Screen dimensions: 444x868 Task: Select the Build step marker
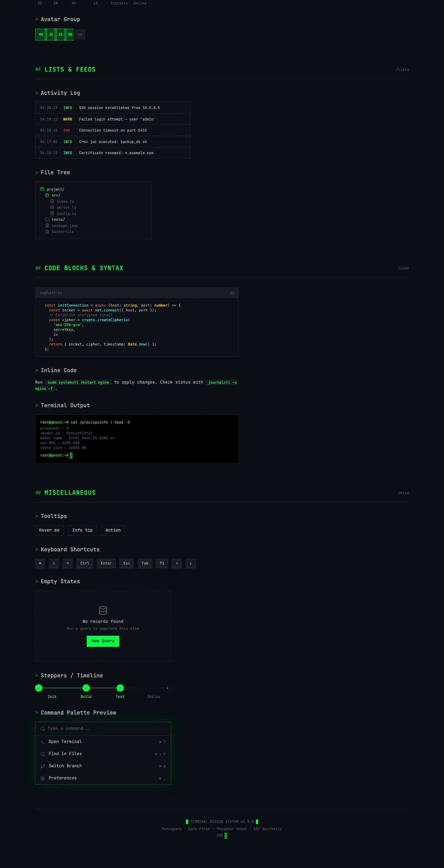coord(86,688)
